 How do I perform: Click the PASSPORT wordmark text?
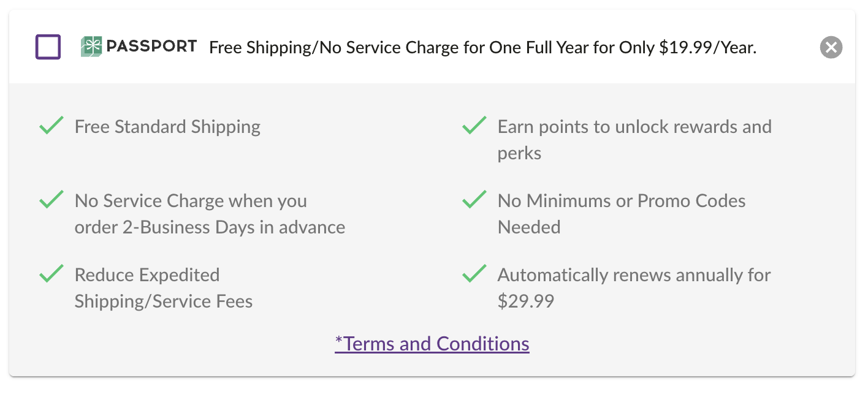coord(152,46)
